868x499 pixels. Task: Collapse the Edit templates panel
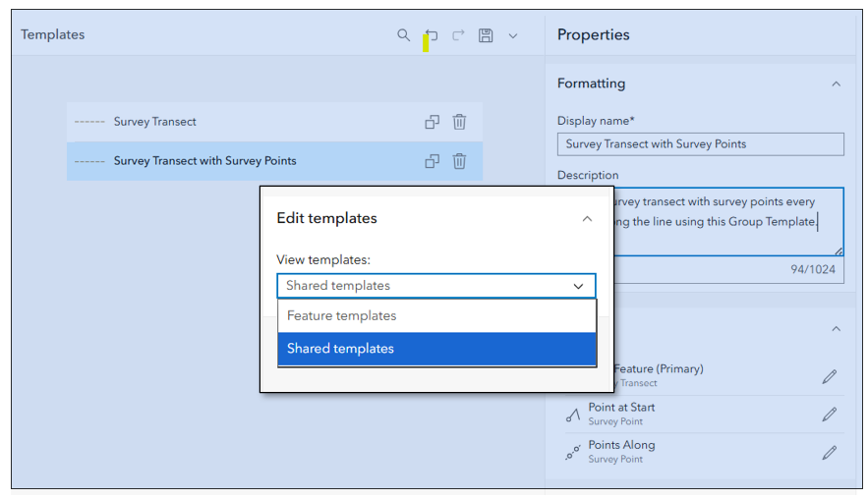[587, 219]
